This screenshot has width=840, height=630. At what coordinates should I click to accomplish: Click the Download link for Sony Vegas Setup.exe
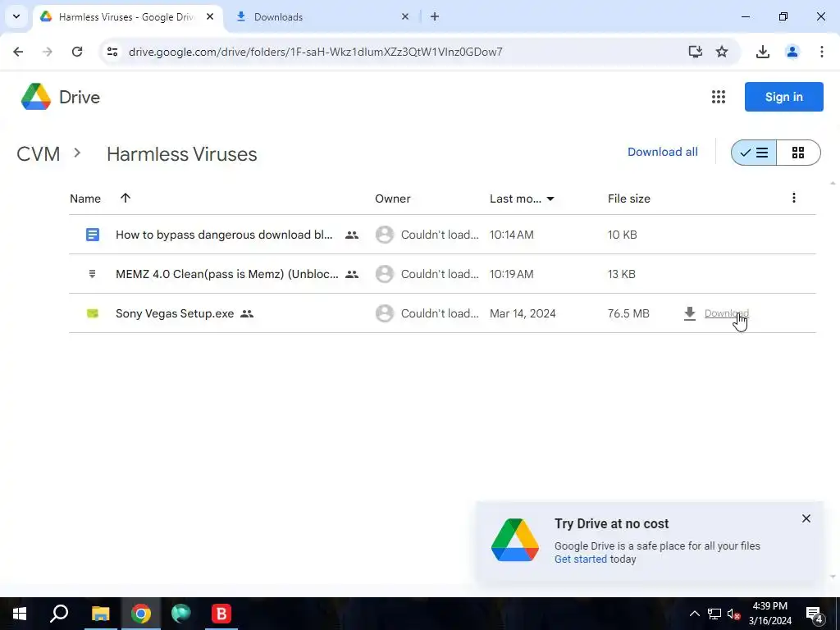click(727, 313)
